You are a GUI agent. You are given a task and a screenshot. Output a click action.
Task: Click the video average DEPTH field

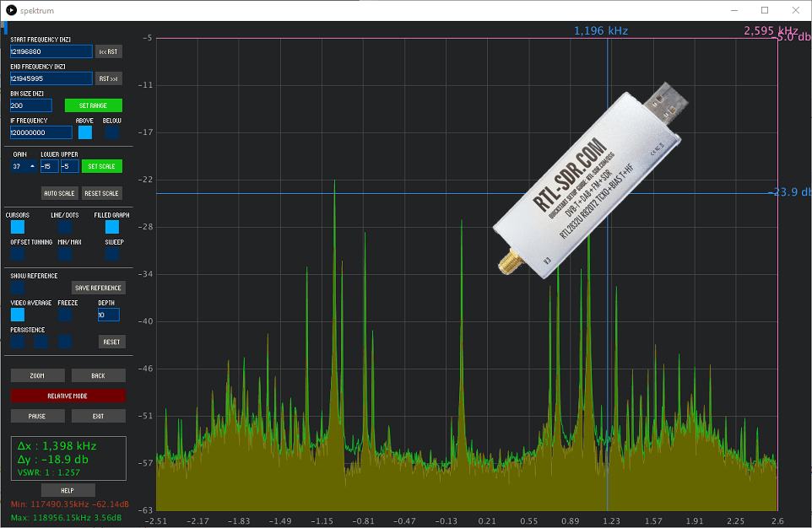(x=109, y=315)
